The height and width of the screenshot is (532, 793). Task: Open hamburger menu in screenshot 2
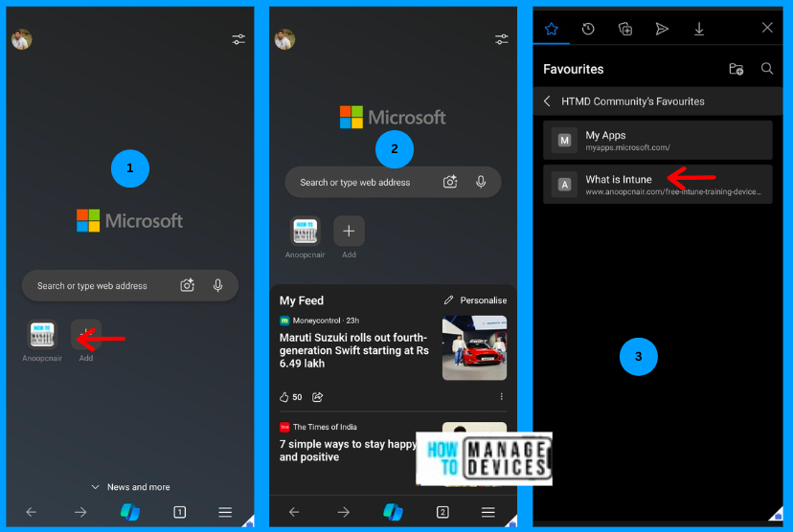coord(488,512)
